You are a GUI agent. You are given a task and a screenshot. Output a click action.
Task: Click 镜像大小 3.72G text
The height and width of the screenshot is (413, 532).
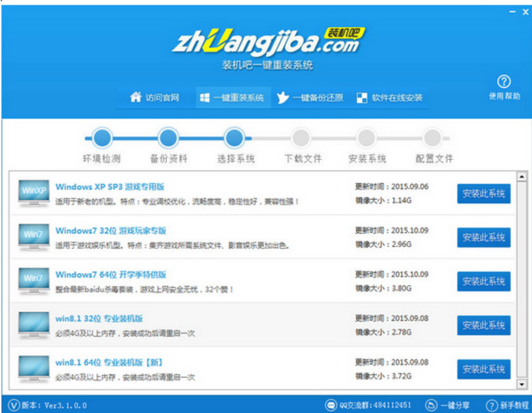(x=383, y=376)
